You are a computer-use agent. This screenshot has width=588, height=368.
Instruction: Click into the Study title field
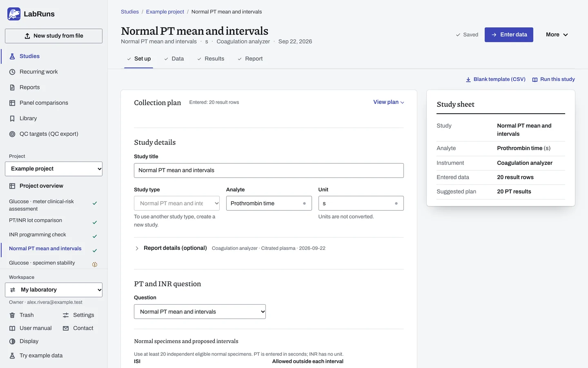[269, 171]
